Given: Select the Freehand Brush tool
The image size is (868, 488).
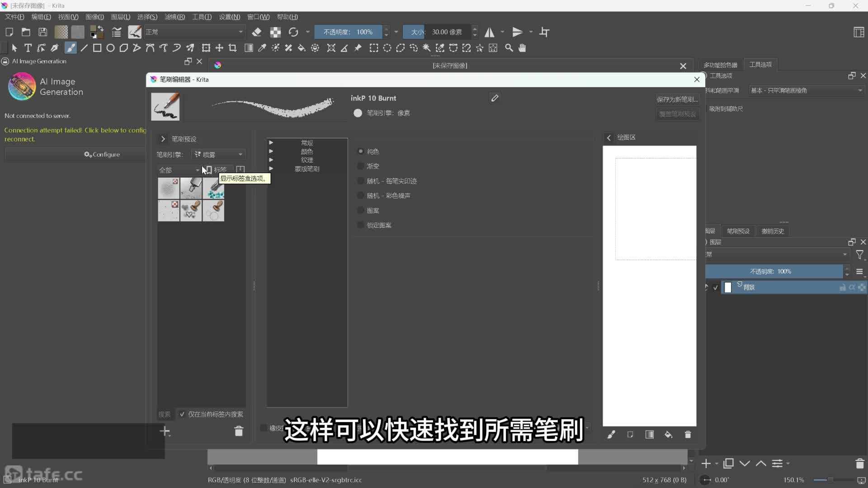Looking at the screenshot, I should 71,48.
